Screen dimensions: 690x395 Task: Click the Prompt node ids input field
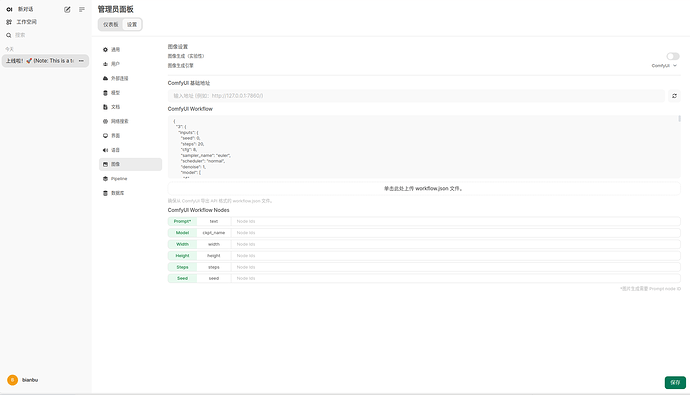pos(455,221)
